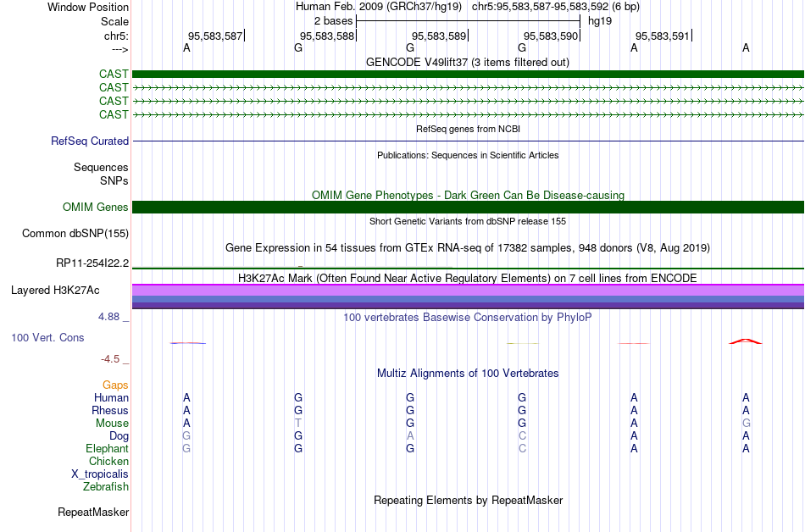The width and height of the screenshot is (805, 532).
Task: Click the "2 bases" scale bar text
Action: pyautogui.click(x=333, y=21)
